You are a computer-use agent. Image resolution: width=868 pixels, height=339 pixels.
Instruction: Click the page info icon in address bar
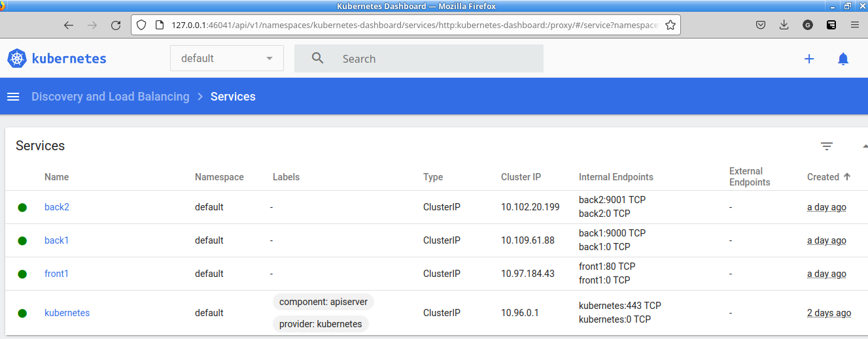tap(158, 25)
